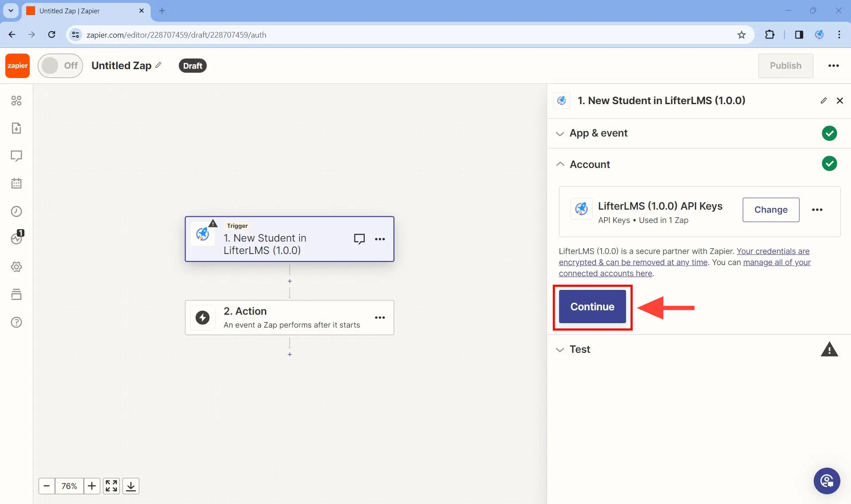Image resolution: width=851 pixels, height=504 pixels.
Task: Open the Chrome three-dot menu
Action: pos(839,35)
